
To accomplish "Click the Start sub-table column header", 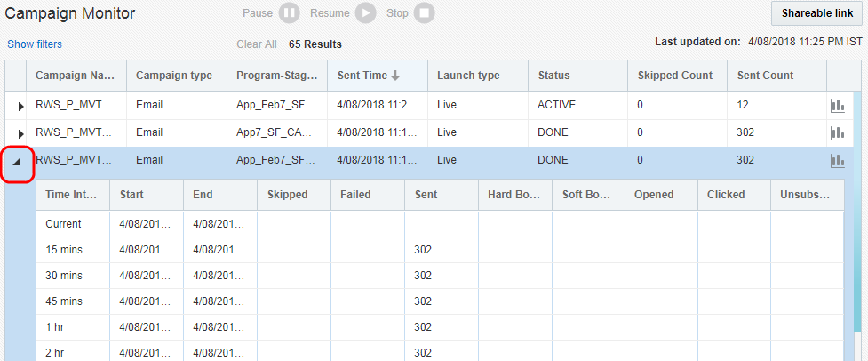I will click(147, 195).
